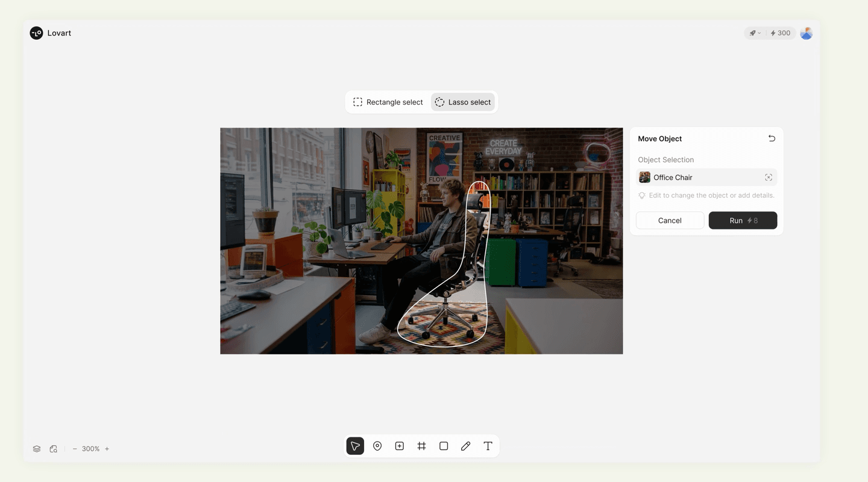Cancel the Move Object action

tap(670, 221)
